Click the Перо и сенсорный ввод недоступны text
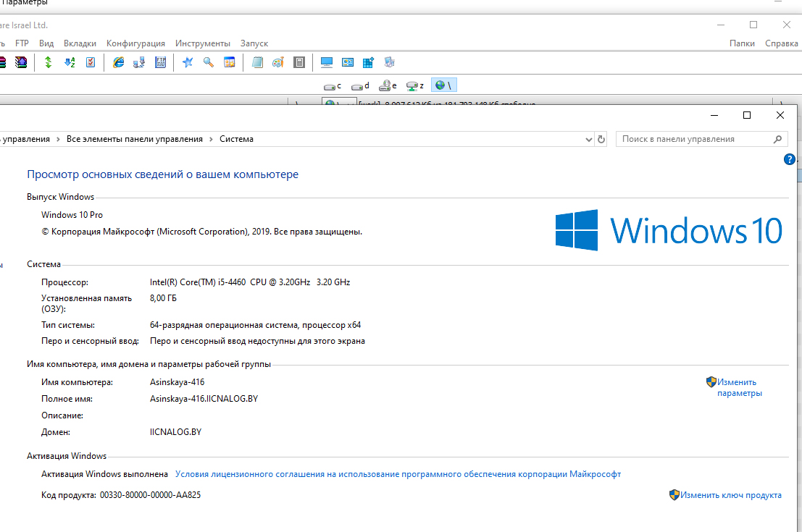The image size is (802, 532). point(257,341)
